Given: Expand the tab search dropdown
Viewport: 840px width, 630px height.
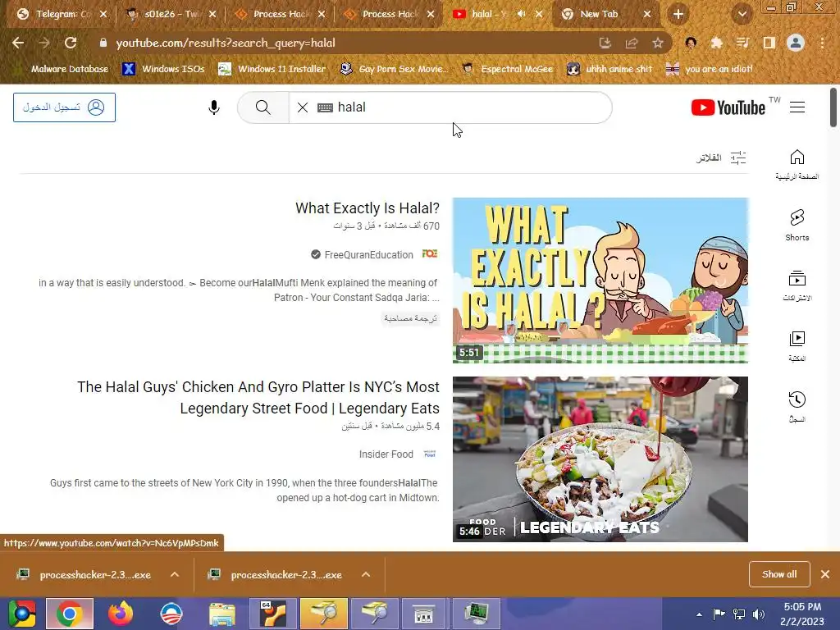Looking at the screenshot, I should (x=742, y=15).
